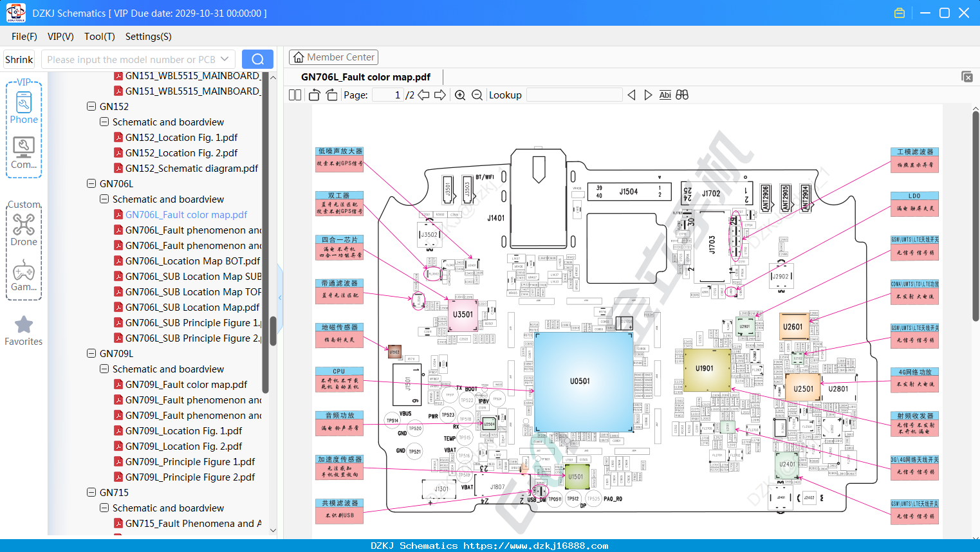Image resolution: width=980 pixels, height=552 pixels.
Task: Open the Member Center button
Action: coord(333,57)
